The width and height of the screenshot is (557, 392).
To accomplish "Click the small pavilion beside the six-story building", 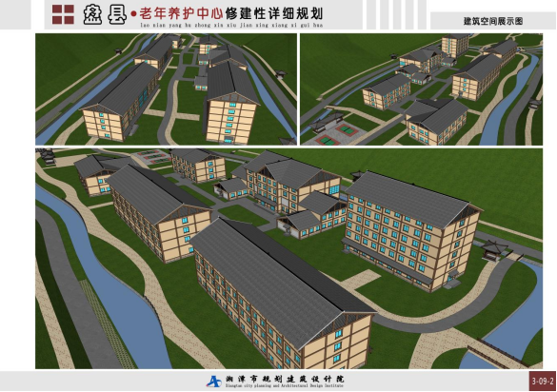I will click(x=494, y=250).
